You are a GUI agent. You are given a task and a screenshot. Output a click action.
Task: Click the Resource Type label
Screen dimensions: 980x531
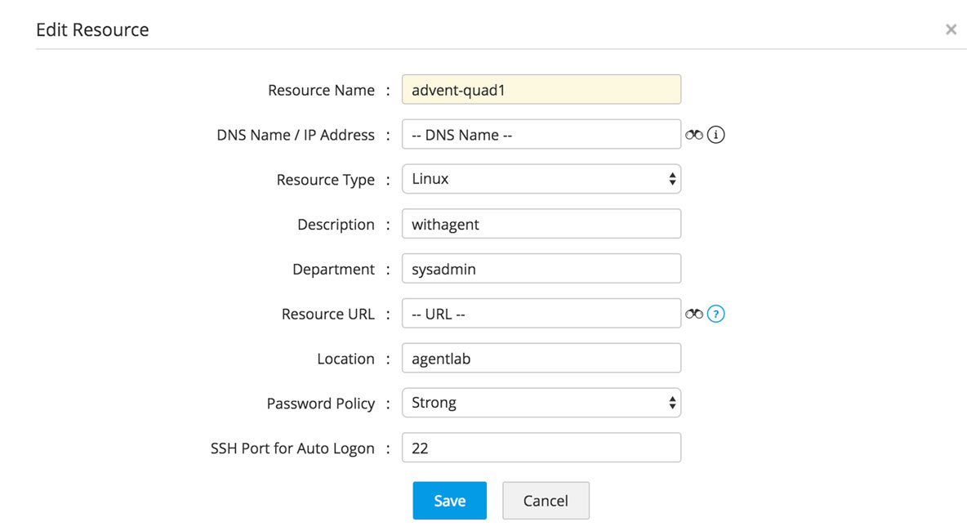point(325,180)
